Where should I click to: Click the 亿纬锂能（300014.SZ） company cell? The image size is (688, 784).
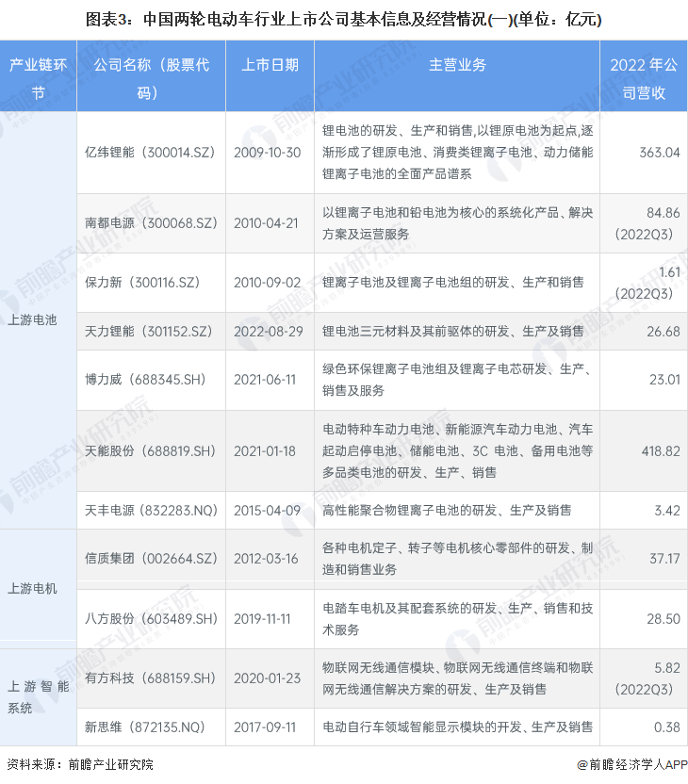click(150, 153)
